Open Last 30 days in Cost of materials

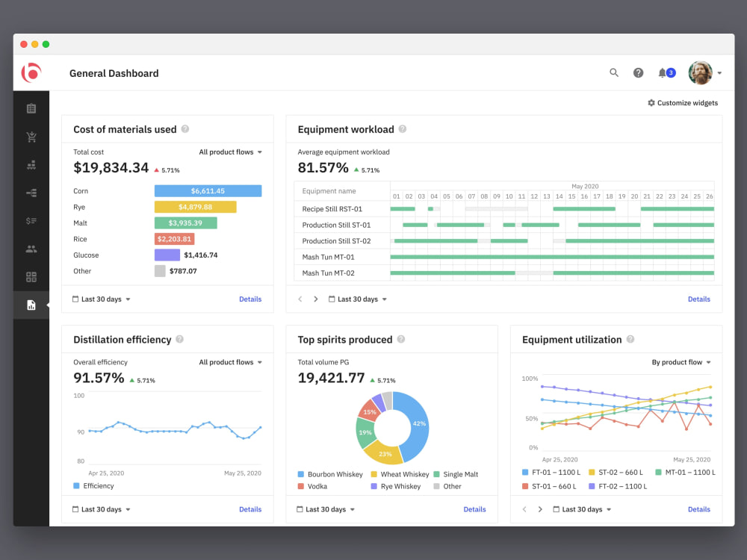click(101, 299)
